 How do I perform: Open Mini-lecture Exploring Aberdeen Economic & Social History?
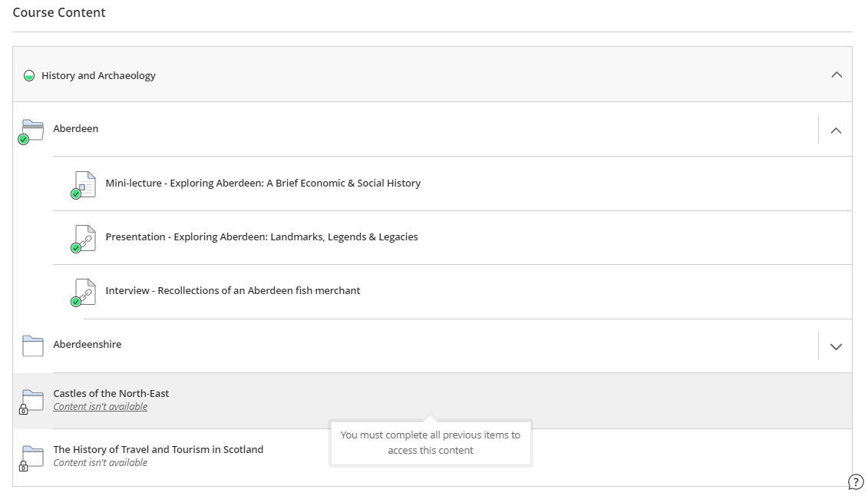[x=262, y=184]
